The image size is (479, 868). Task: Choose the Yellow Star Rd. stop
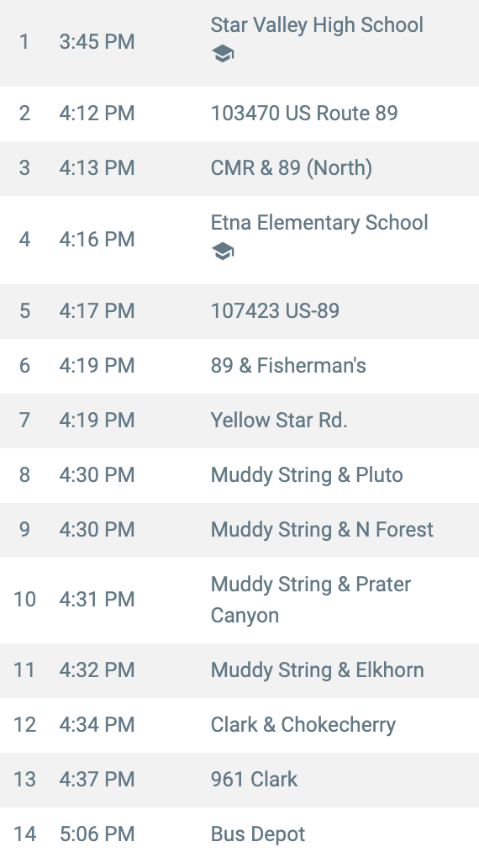coord(279,421)
